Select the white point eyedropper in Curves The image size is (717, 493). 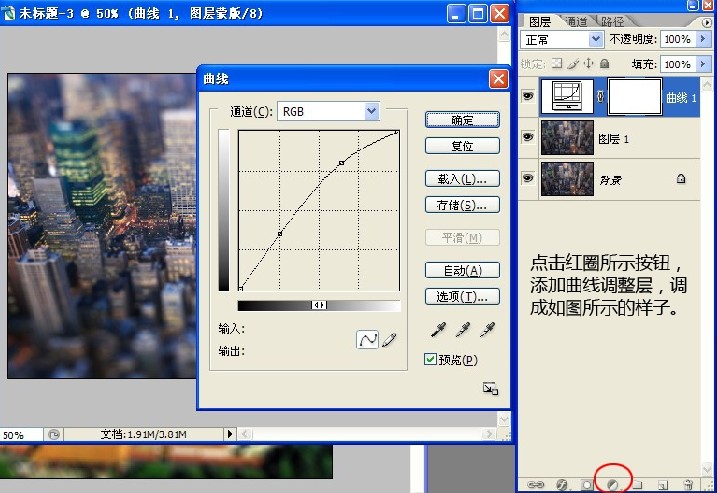488,329
